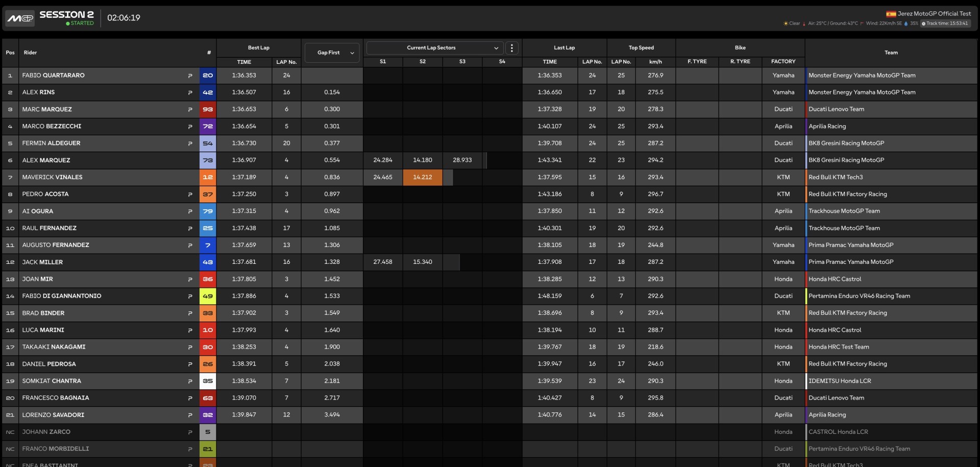Screen dimensions: 980x467
Task: Click the pit icon in Johann Zarco's row
Action: coord(190,432)
